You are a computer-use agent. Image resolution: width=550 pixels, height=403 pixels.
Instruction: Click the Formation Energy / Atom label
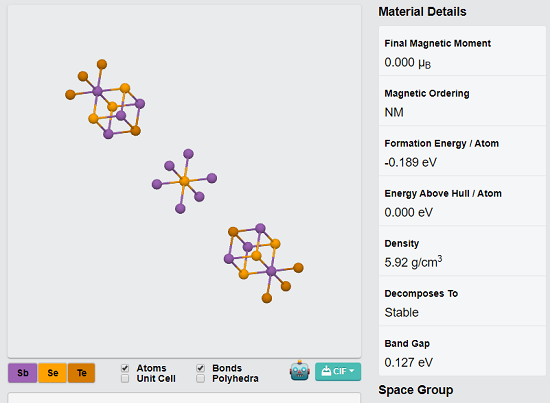click(x=442, y=143)
